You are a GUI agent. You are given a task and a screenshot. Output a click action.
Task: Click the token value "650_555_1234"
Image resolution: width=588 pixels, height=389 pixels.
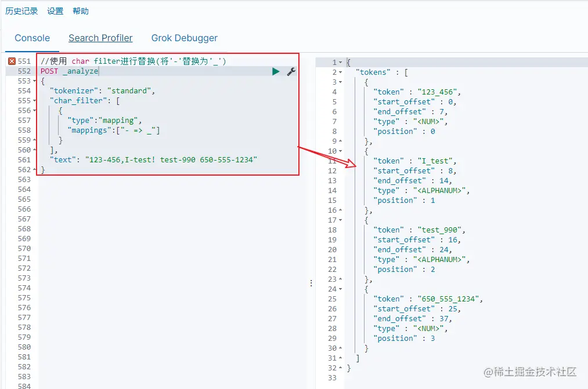click(x=448, y=299)
